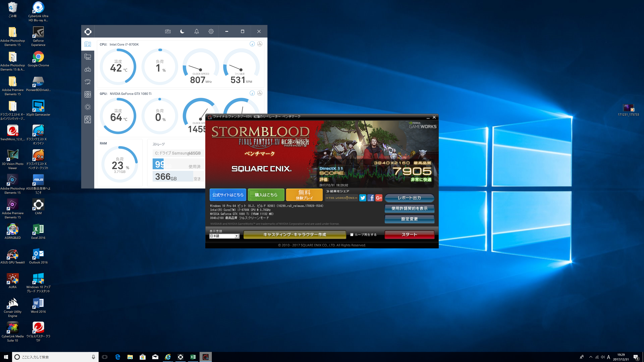Viewport: 644px width, 362px height.
Task: Open XSplit Gamecaster desktop icon
Action: [x=38, y=108]
